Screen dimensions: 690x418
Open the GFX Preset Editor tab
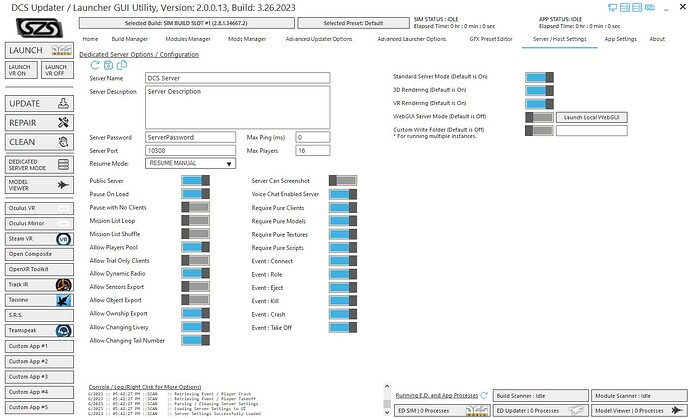tap(491, 39)
